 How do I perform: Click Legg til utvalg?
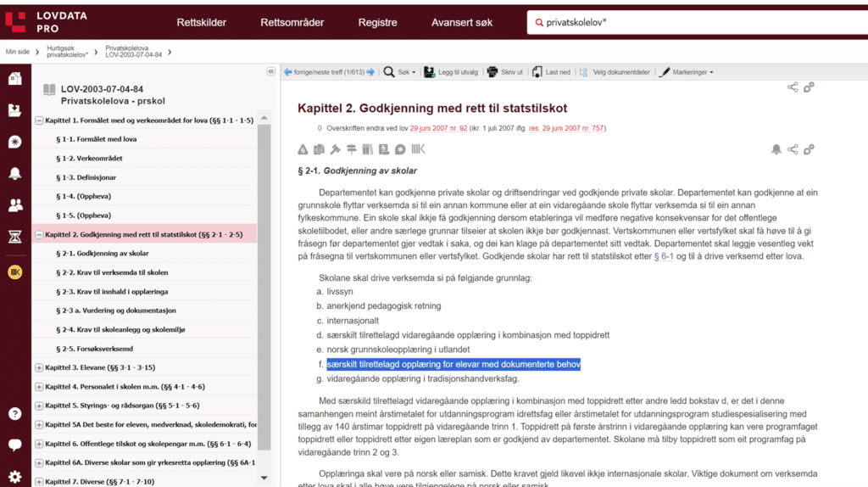451,72
